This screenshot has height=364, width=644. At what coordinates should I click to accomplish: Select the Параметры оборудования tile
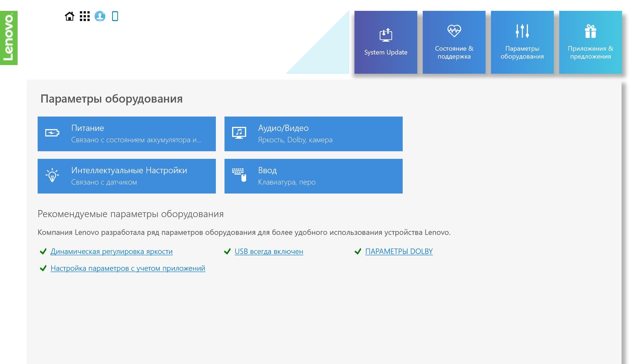[x=522, y=42]
